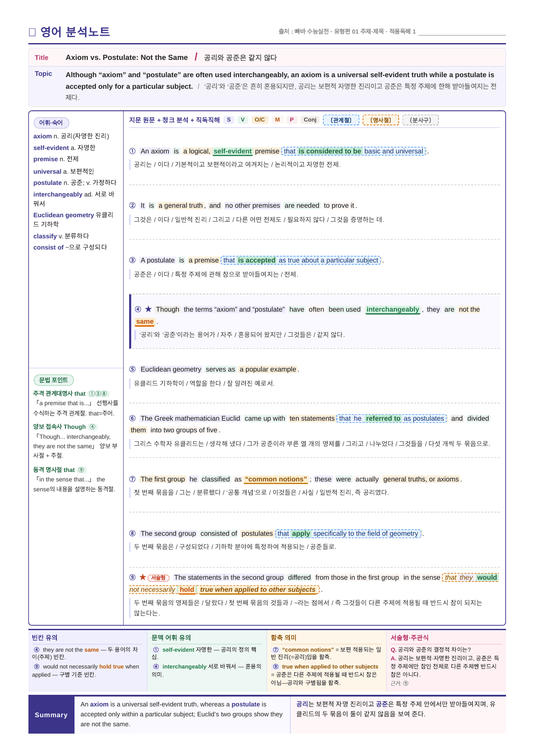Select the O/C legend tag
This screenshot has height=756, width=534.
tap(260, 120)
